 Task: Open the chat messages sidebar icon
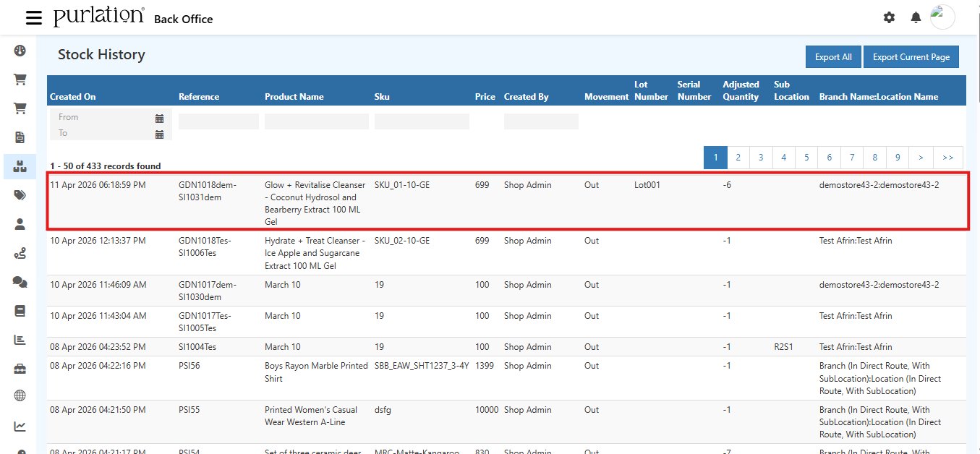[x=20, y=282]
